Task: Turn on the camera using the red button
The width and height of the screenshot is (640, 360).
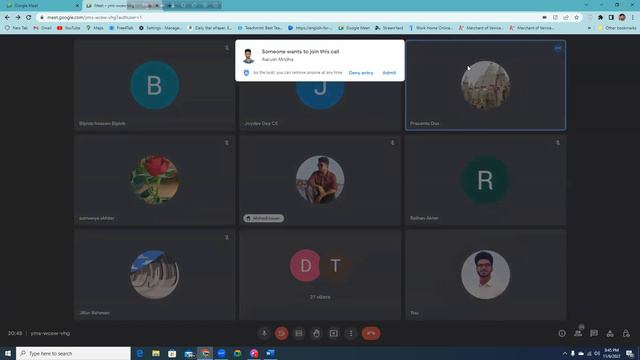Action: click(x=281, y=333)
